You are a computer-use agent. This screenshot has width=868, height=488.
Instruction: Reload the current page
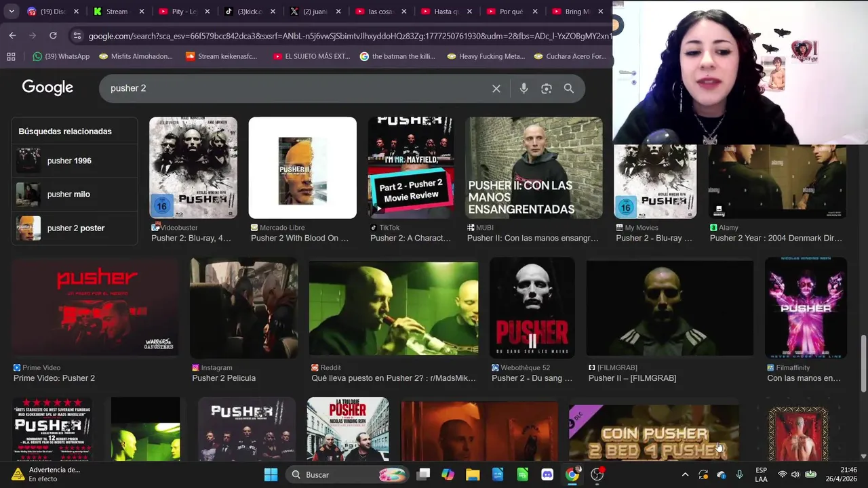pyautogui.click(x=53, y=35)
